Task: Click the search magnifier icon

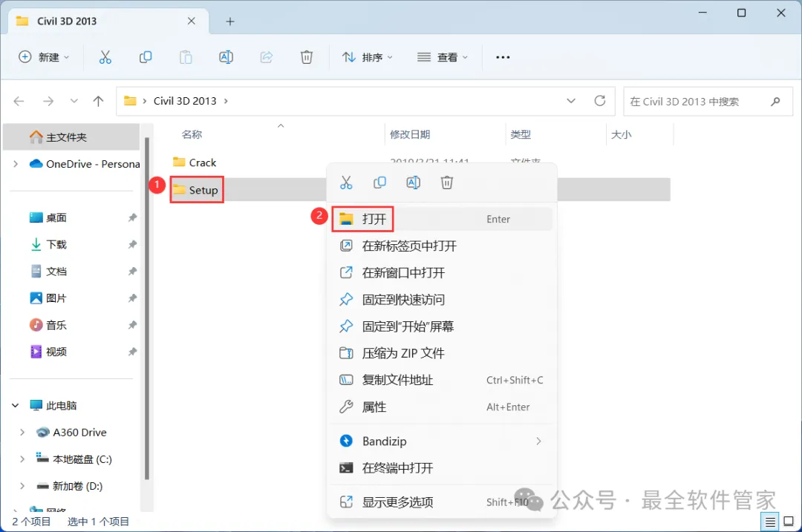Action: (775, 102)
